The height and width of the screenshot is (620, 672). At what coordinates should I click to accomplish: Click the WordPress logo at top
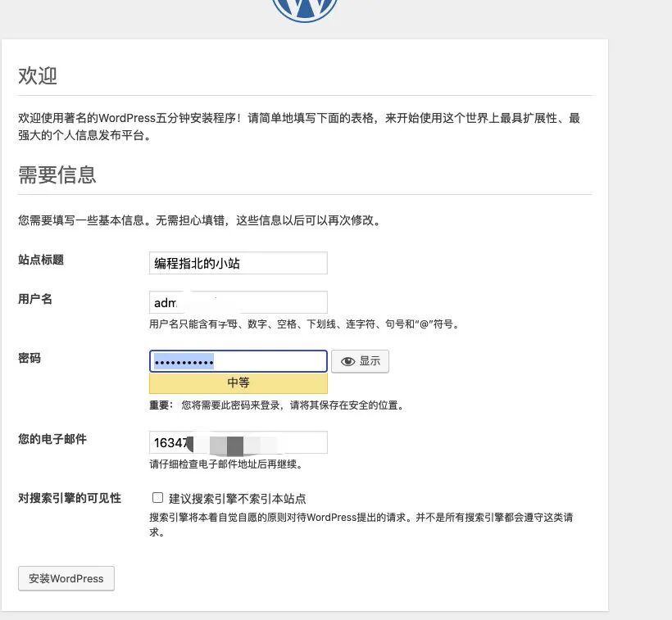[305, 10]
